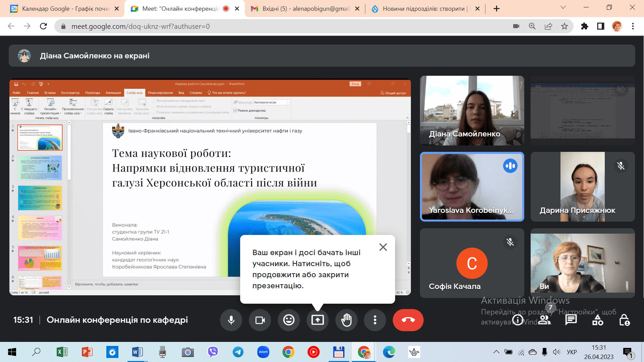Viewport: 644px width, 362px height.
Task: Open the emoji reactions button
Action: coord(289,320)
